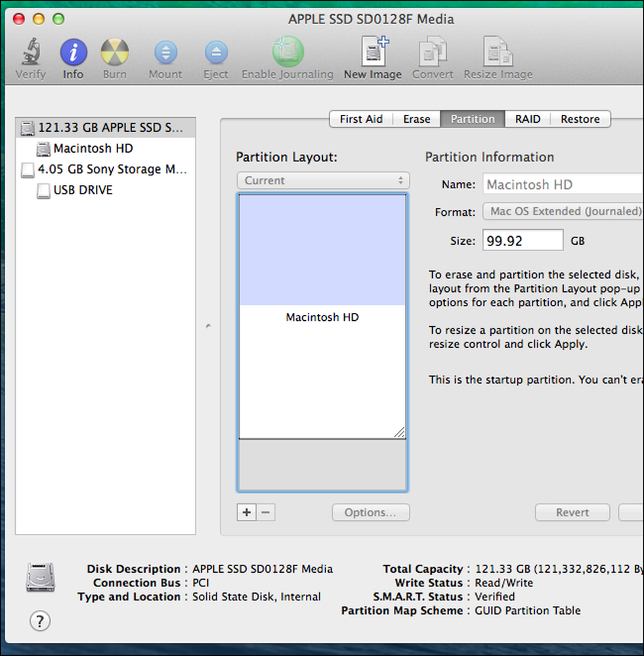Click the partition resize handle corner

tap(400, 432)
